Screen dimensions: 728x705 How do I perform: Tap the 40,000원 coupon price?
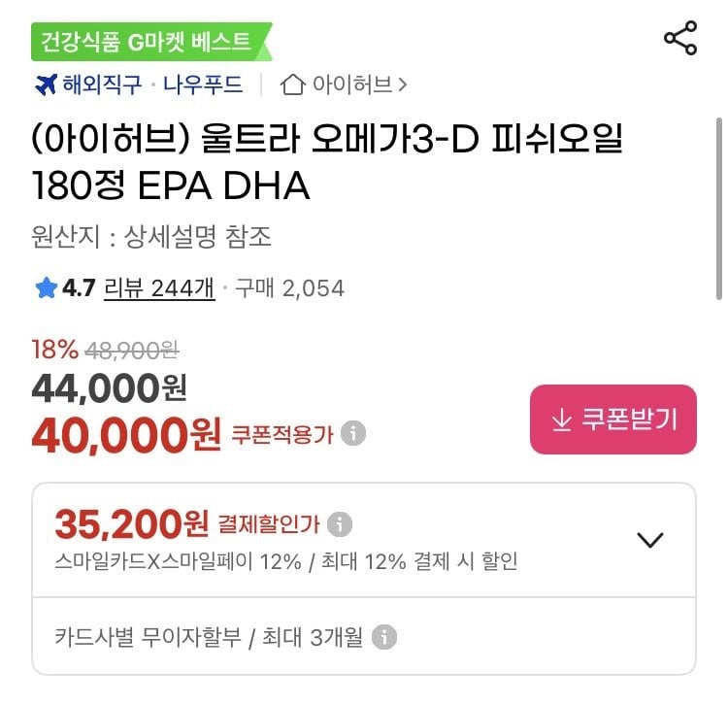(126, 434)
